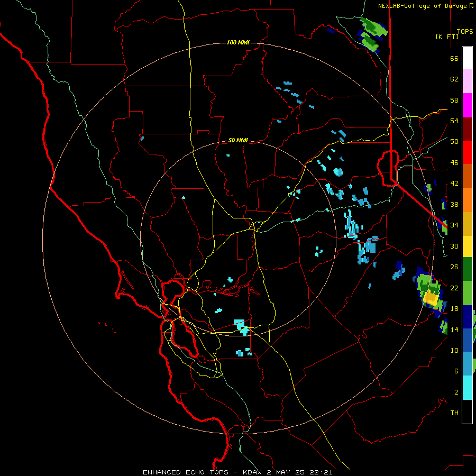Select the bright red legend swatch
The width and height of the screenshot is (476, 476).
coord(467,152)
